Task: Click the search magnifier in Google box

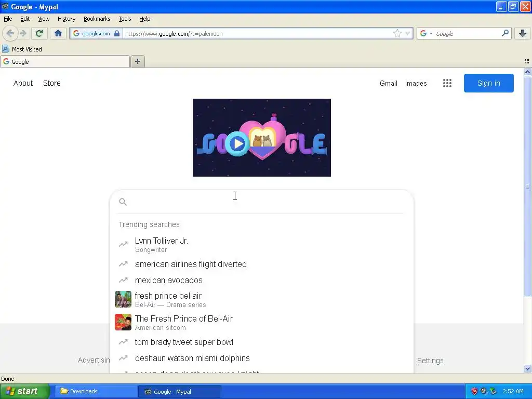Action: pos(123,202)
